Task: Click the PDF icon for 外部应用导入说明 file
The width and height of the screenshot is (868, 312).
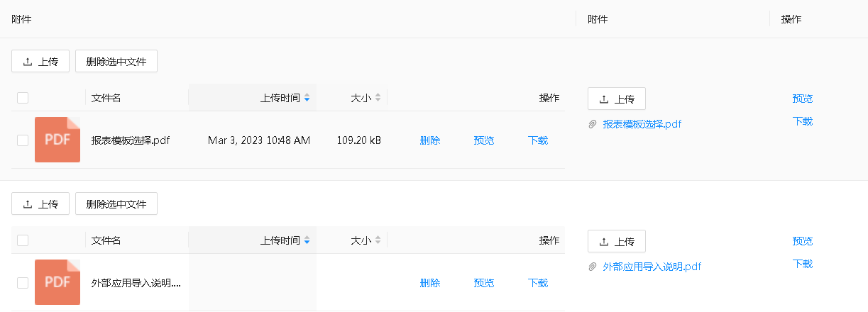Action: coord(57,282)
